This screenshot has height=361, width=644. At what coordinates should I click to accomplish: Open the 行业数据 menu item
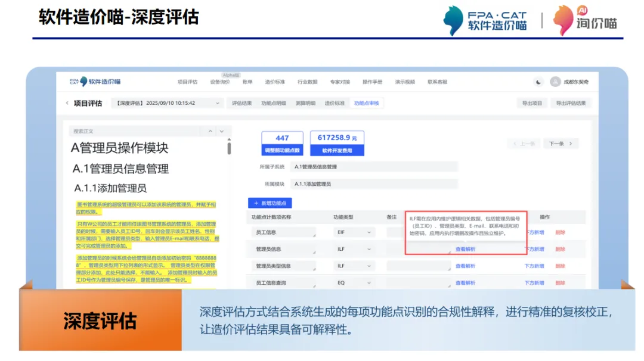[x=307, y=82]
